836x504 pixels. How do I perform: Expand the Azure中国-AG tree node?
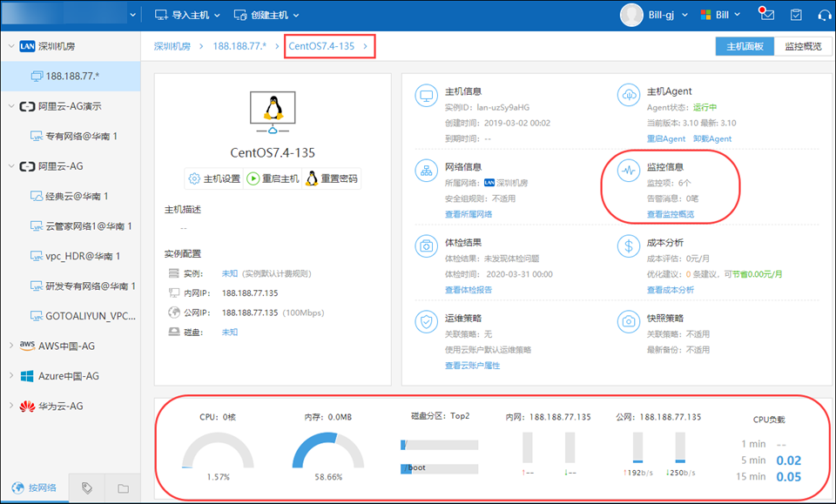(x=10, y=376)
